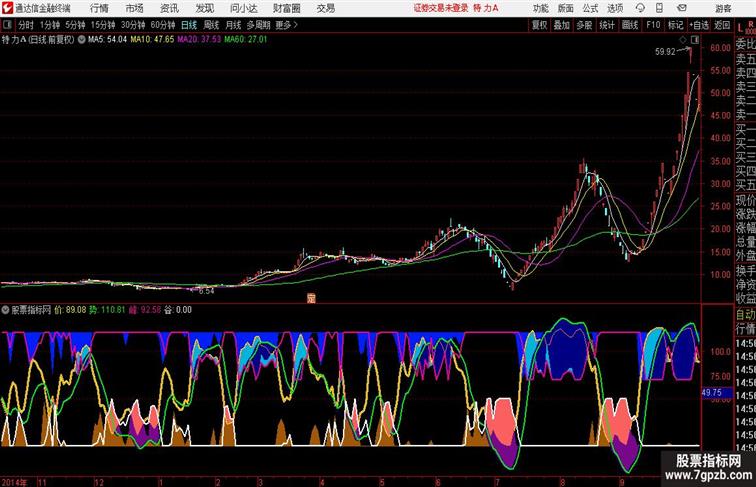756x487 pixels.
Task: Open the 发现 menu
Action: 204,8
